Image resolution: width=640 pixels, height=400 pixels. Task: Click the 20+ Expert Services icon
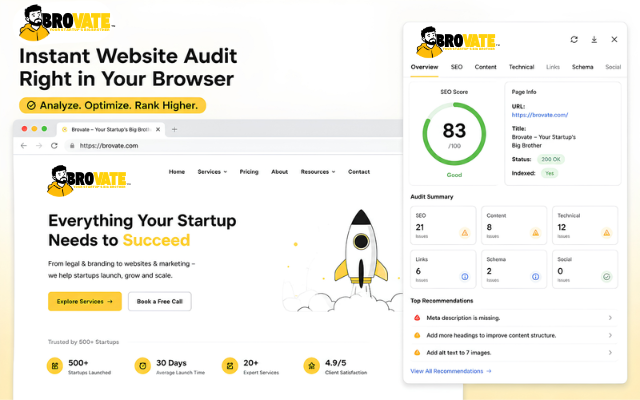(x=230, y=366)
